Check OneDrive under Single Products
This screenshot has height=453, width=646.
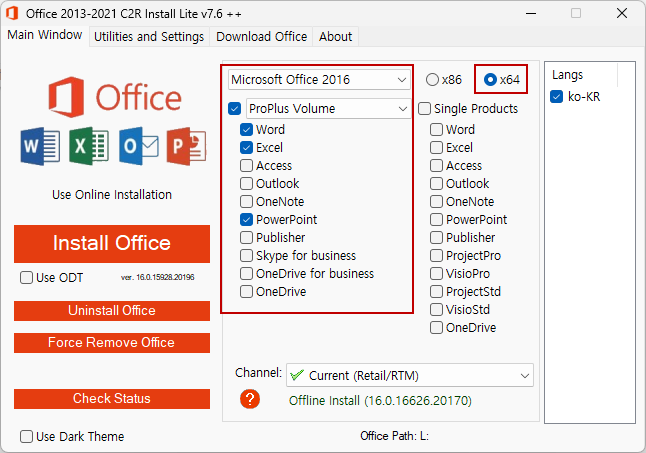(x=436, y=328)
